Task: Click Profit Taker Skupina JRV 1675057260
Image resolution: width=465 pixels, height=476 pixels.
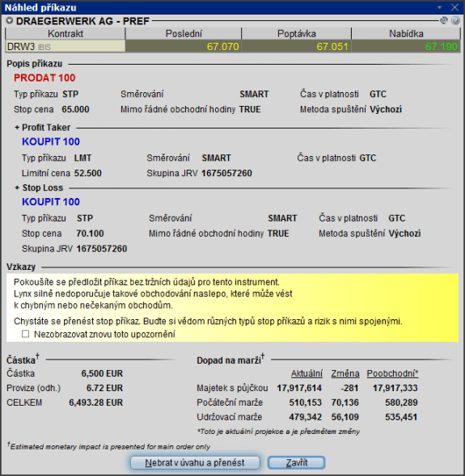Action: click(x=226, y=173)
